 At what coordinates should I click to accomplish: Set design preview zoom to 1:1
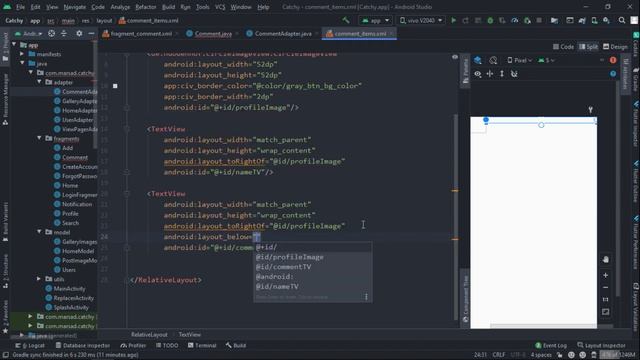[x=606, y=300]
